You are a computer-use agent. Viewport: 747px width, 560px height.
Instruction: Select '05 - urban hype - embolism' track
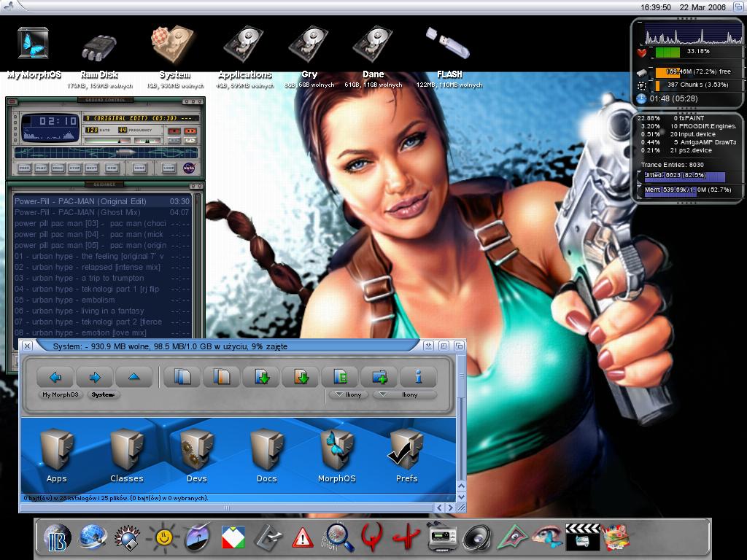tap(102, 300)
